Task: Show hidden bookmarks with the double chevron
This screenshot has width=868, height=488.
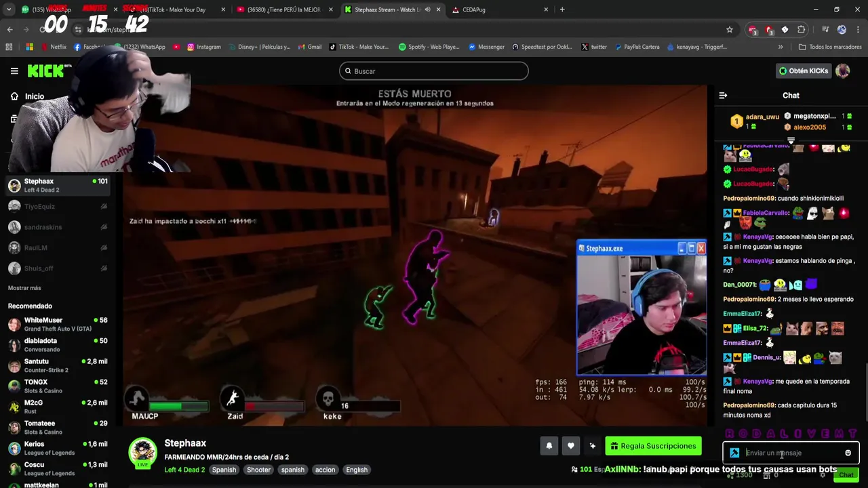Action: click(x=781, y=47)
